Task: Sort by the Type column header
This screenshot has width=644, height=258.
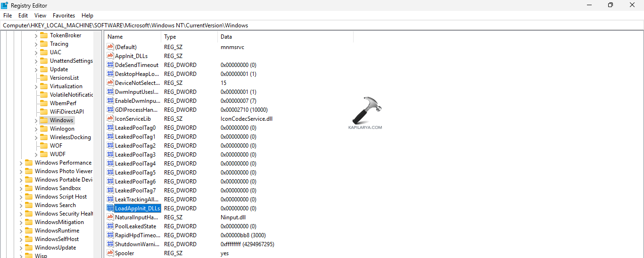Action: (189, 37)
